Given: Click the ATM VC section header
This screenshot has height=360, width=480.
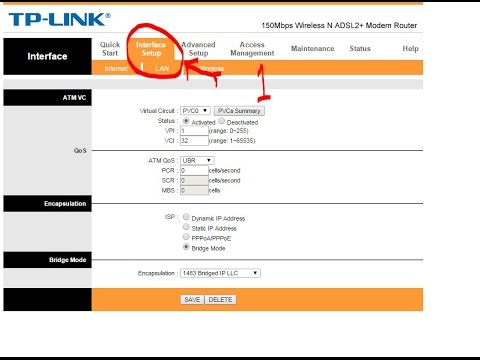Looking at the screenshot, I should [47, 97].
